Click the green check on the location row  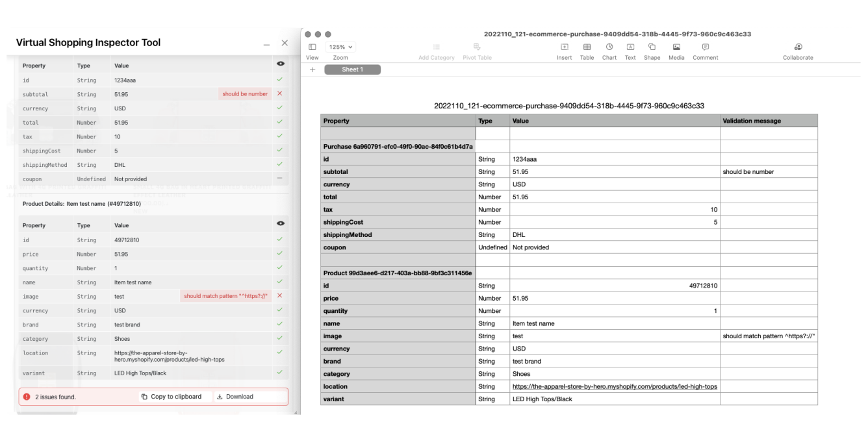click(x=280, y=352)
